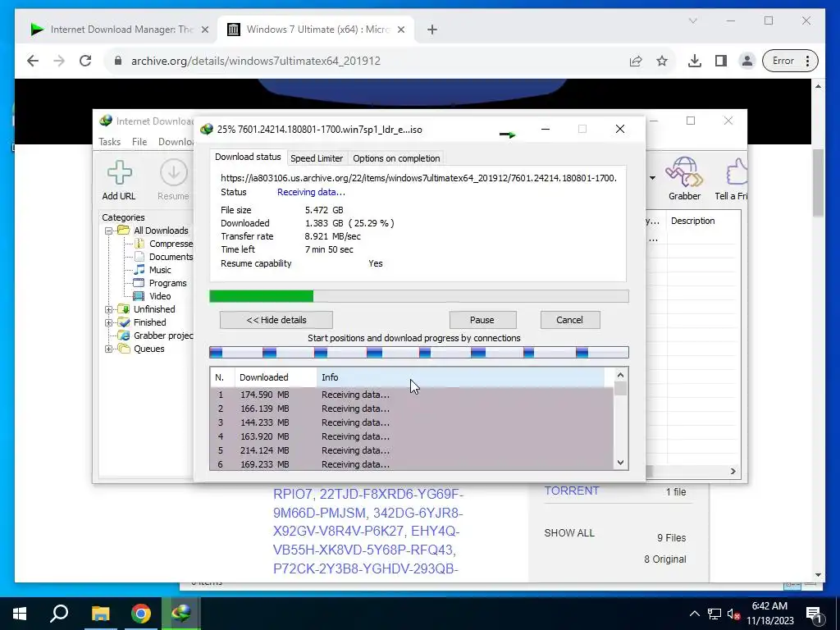Go back in the browser

coord(33,61)
